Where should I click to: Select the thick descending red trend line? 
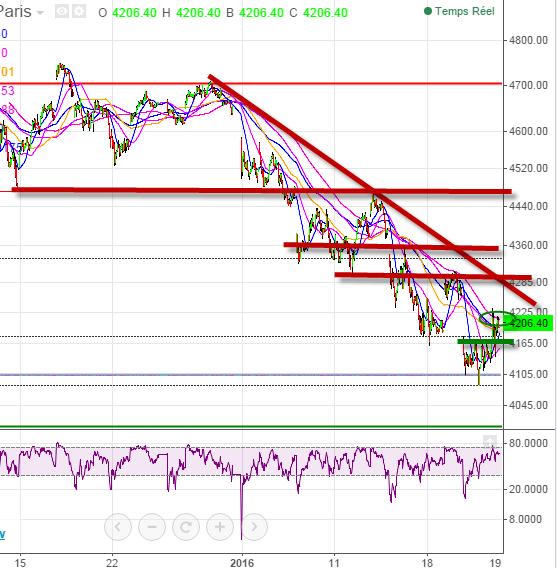click(372, 189)
